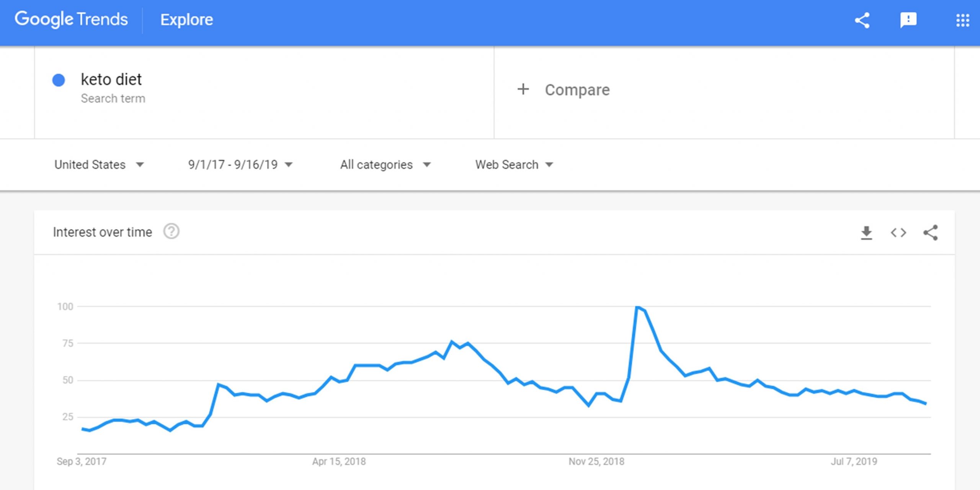Click the blue dot beside keto diet

coord(59,80)
